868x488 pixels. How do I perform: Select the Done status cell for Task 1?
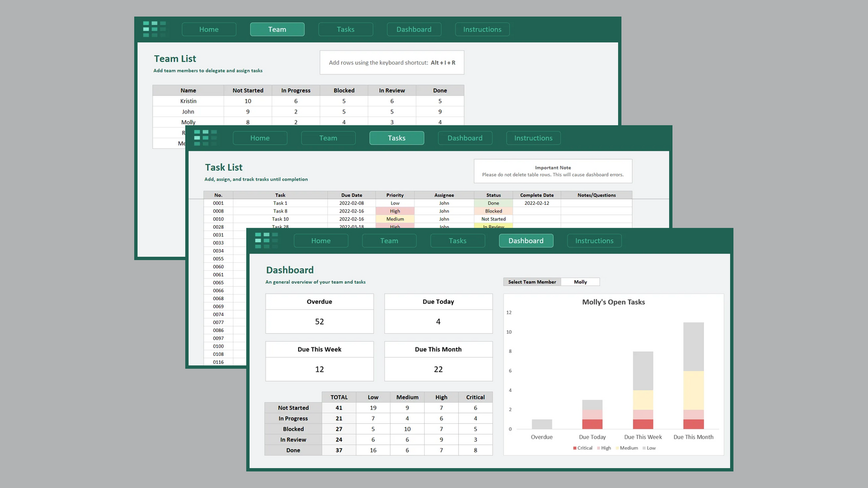(493, 203)
